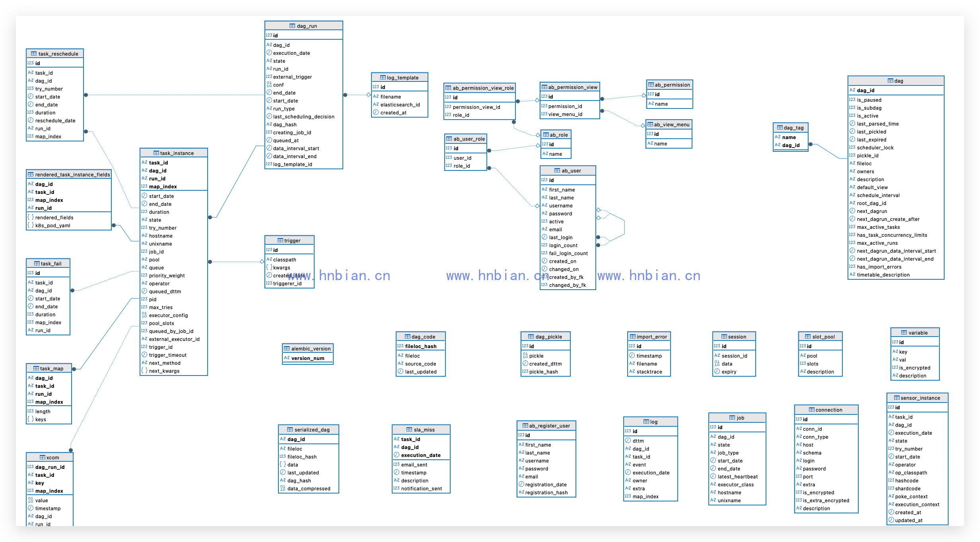Select the trigger table header
980x542 pixels.
coord(290,240)
